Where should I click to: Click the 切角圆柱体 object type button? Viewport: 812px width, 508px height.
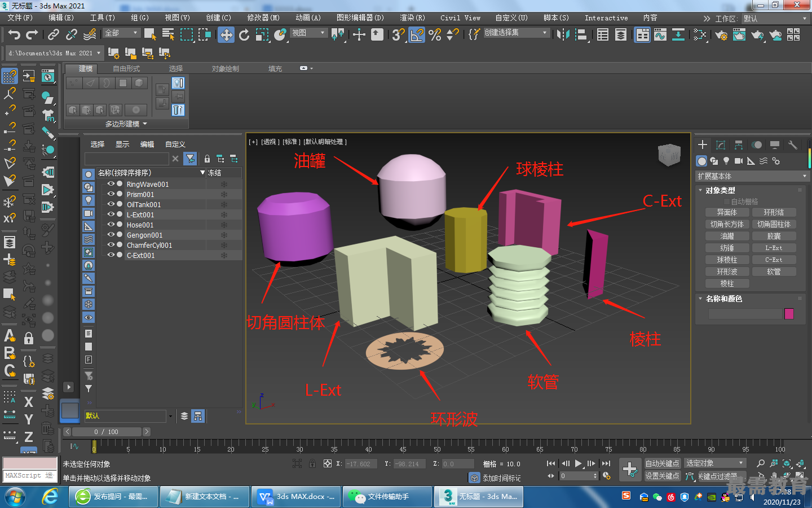[774, 224]
